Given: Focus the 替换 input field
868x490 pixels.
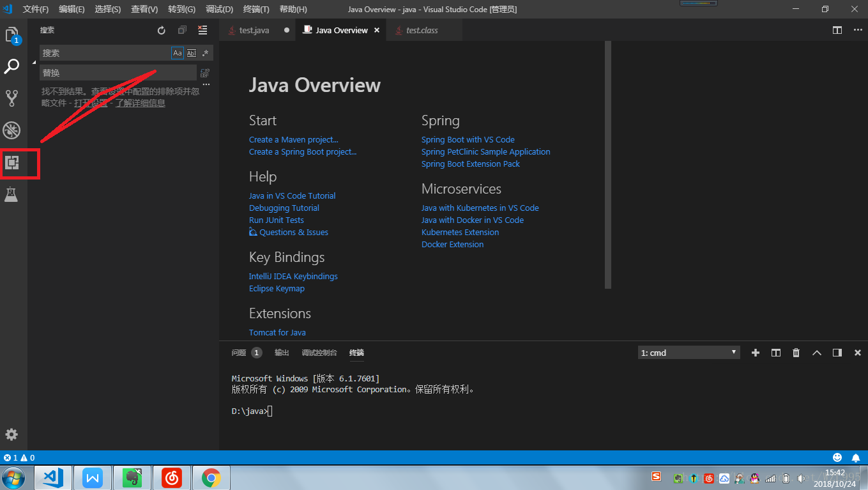Looking at the screenshot, I should pyautogui.click(x=119, y=73).
